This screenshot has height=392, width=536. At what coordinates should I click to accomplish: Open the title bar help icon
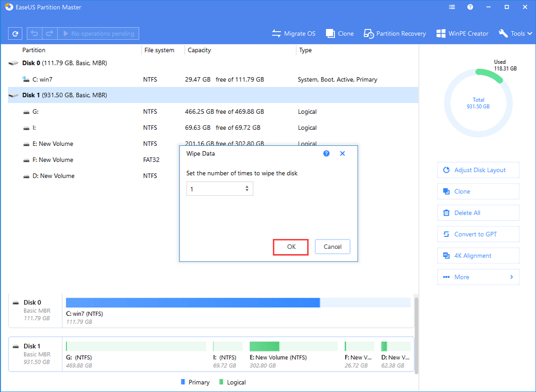click(470, 7)
